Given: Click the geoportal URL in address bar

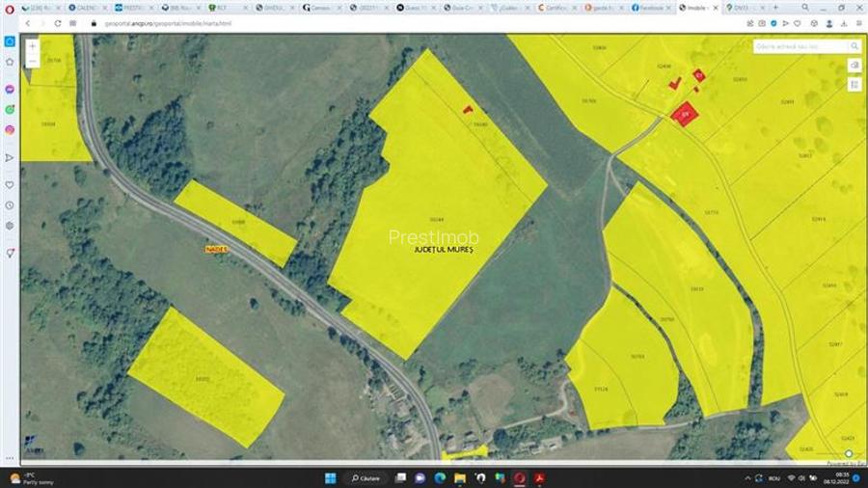Looking at the screenshot, I should [168, 24].
